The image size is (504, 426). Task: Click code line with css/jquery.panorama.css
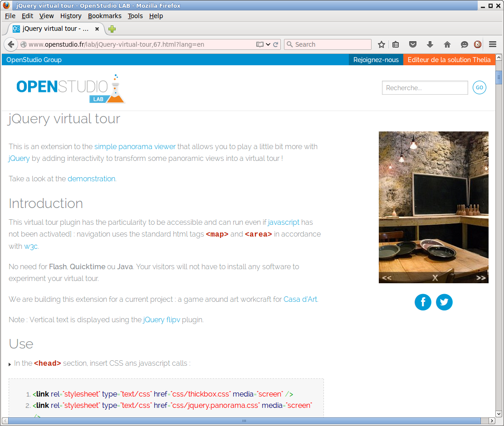point(172,406)
